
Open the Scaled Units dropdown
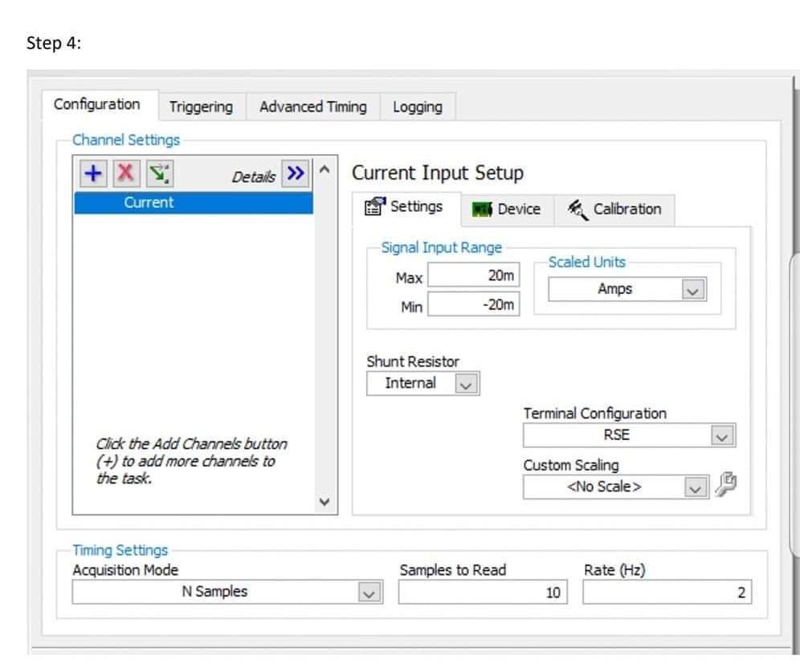click(x=692, y=289)
